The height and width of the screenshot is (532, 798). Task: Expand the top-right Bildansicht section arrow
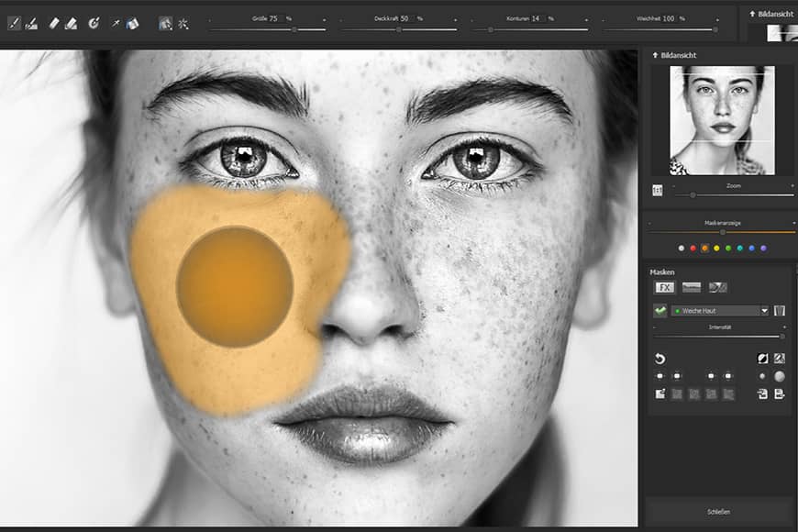752,14
